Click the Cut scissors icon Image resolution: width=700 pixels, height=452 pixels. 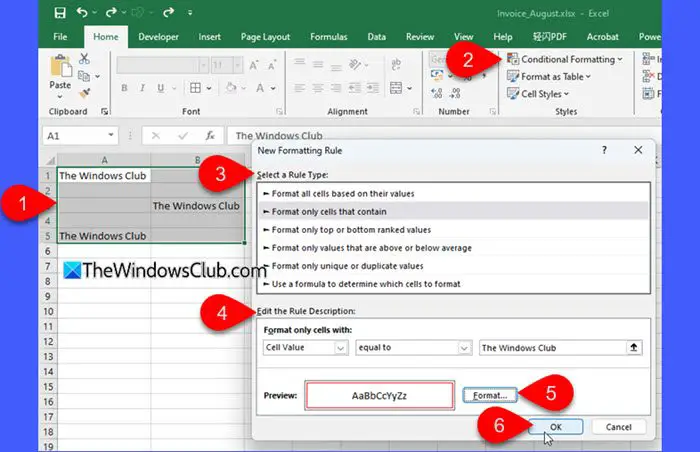(x=84, y=59)
